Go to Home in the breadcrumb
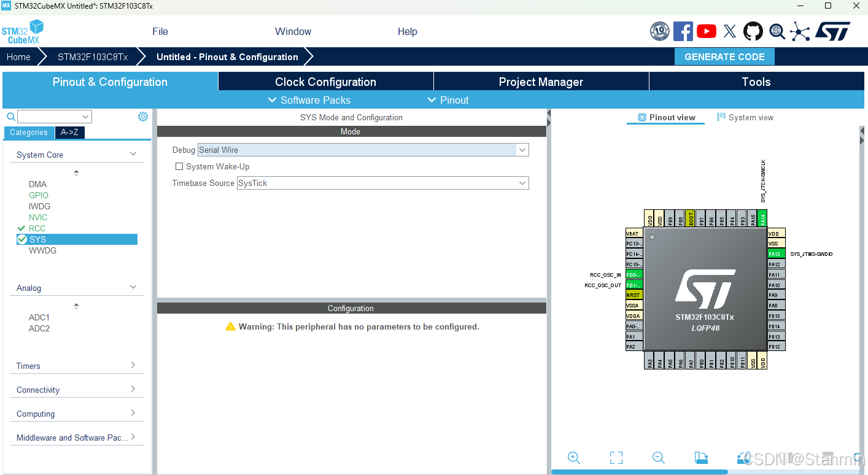 pyautogui.click(x=18, y=56)
